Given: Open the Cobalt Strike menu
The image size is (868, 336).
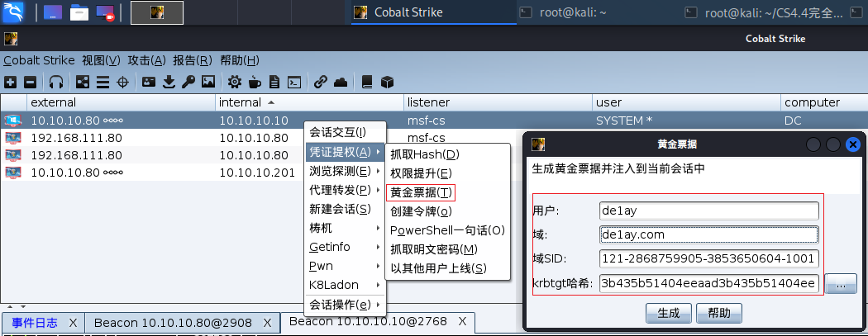Looking at the screenshot, I should coord(39,60).
